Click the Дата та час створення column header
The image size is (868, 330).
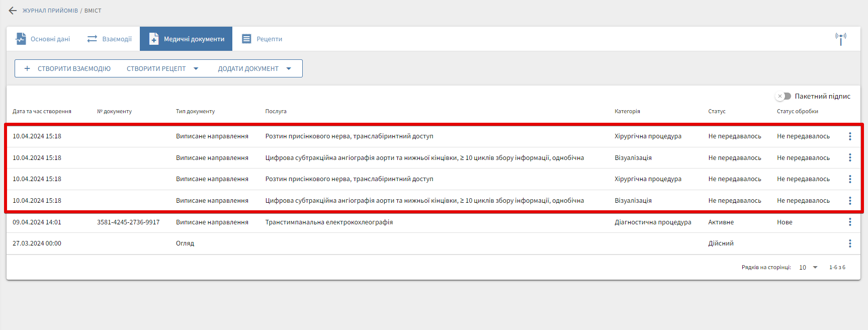pyautogui.click(x=42, y=111)
